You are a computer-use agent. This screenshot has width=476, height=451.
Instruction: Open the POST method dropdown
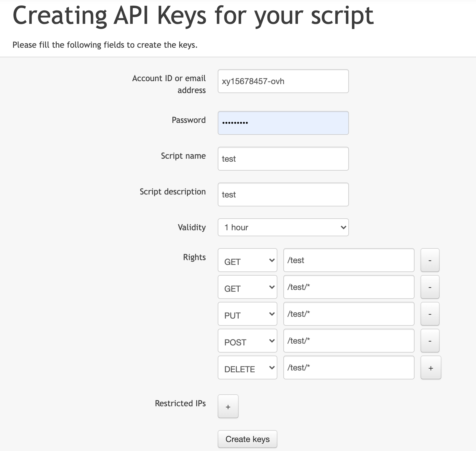(x=247, y=341)
